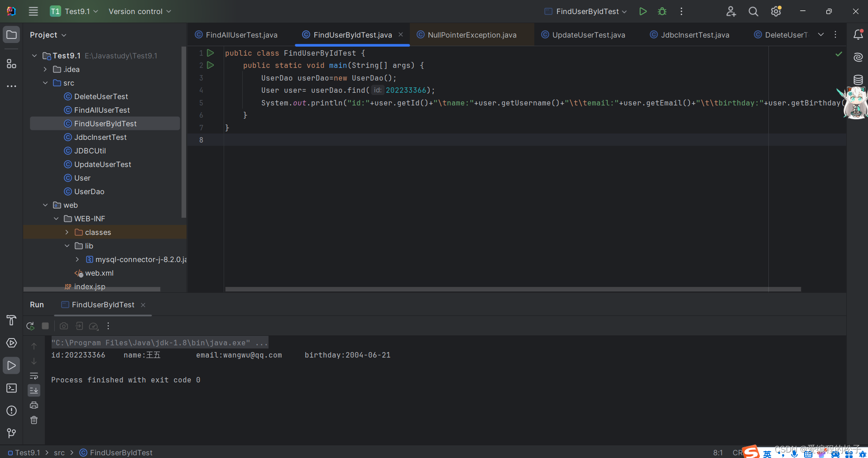Collapse the WEB-INF folder
The width and height of the screenshot is (868, 458).
(56, 219)
